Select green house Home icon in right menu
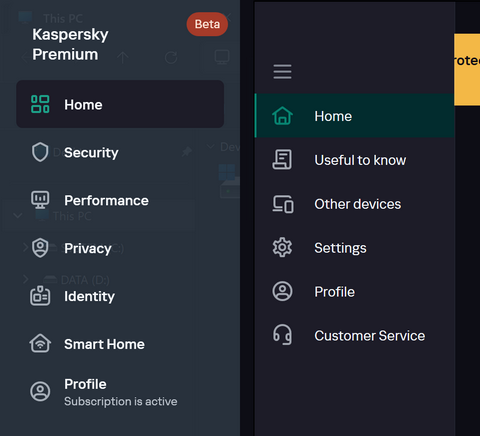This screenshot has width=480, height=436. (x=282, y=116)
